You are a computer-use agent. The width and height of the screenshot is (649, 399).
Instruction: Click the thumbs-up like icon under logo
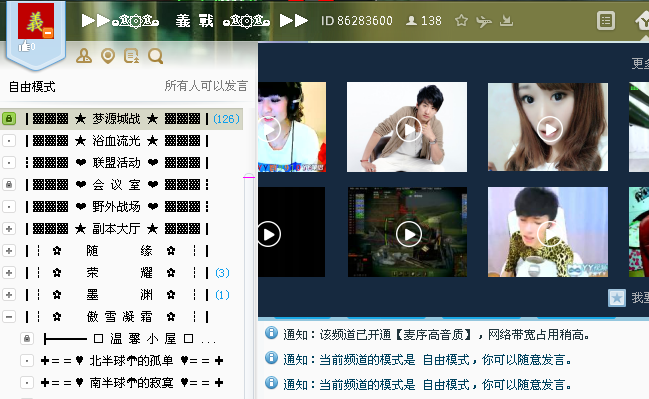tap(24, 46)
